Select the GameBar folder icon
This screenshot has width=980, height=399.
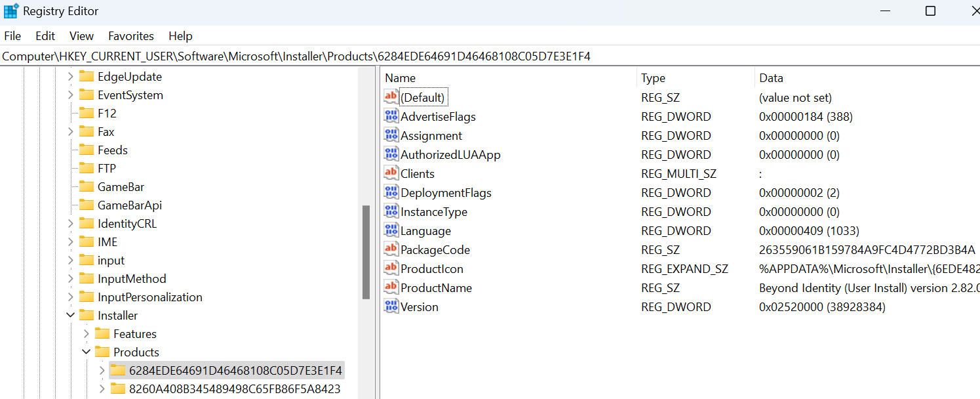(x=87, y=187)
